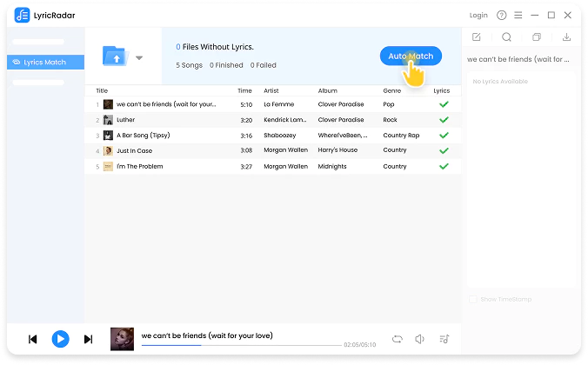Click the search lyrics magnifier icon

click(506, 37)
